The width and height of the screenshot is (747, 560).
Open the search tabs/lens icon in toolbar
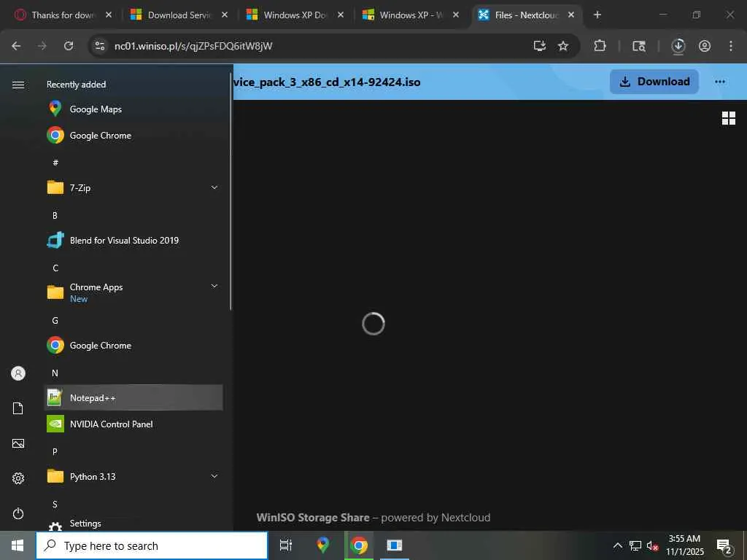(639, 46)
